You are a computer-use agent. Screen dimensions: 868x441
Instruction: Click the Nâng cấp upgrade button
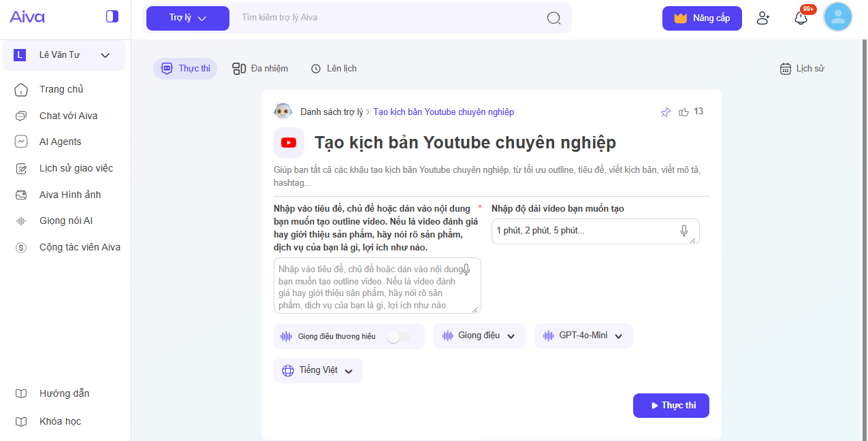[x=701, y=18]
